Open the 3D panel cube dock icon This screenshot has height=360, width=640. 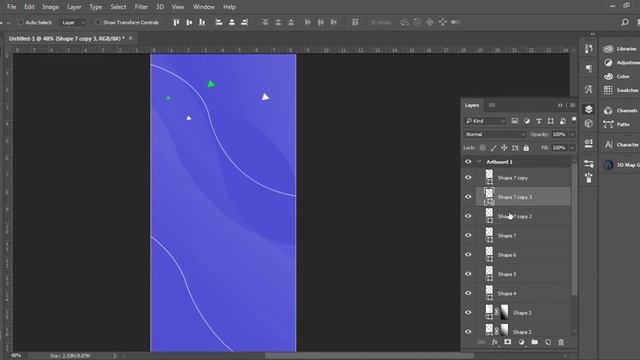589,123
